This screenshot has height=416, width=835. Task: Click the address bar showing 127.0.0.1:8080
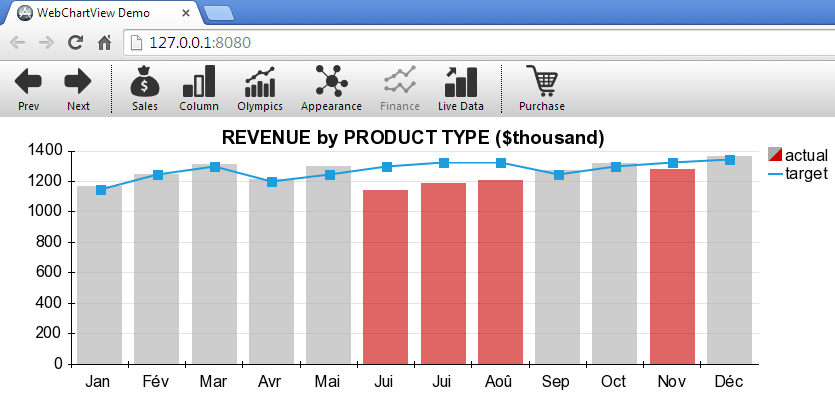[x=400, y=43]
